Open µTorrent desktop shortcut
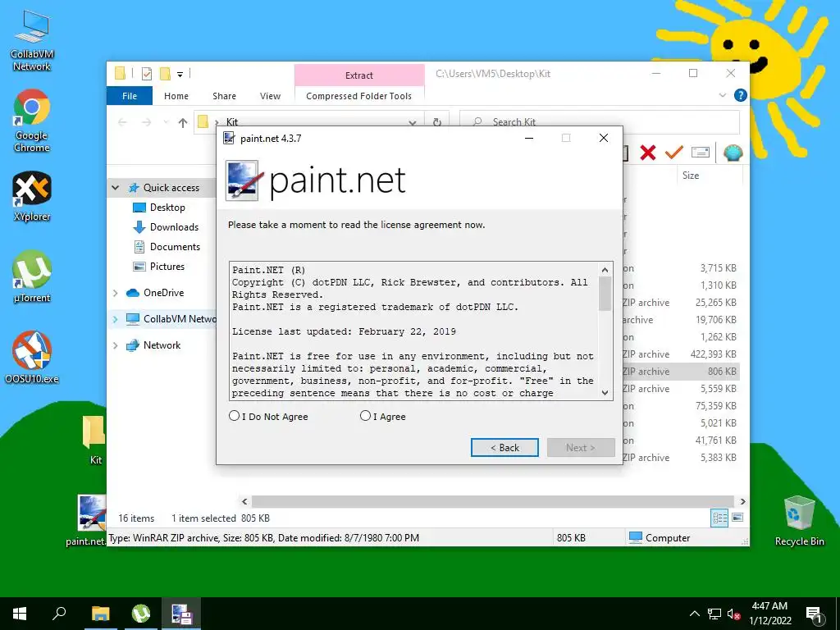 32,277
